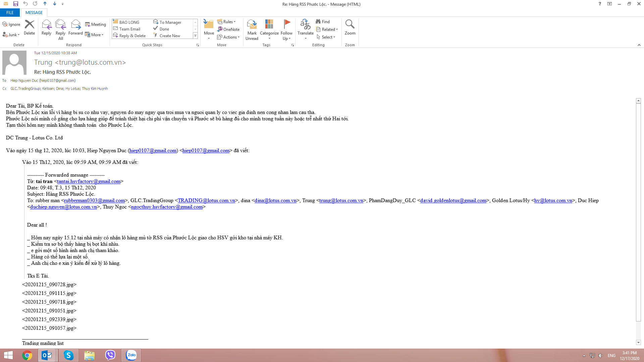This screenshot has width=644, height=362.
Task: Click the ENG language indicator in tray
Action: [611, 356]
